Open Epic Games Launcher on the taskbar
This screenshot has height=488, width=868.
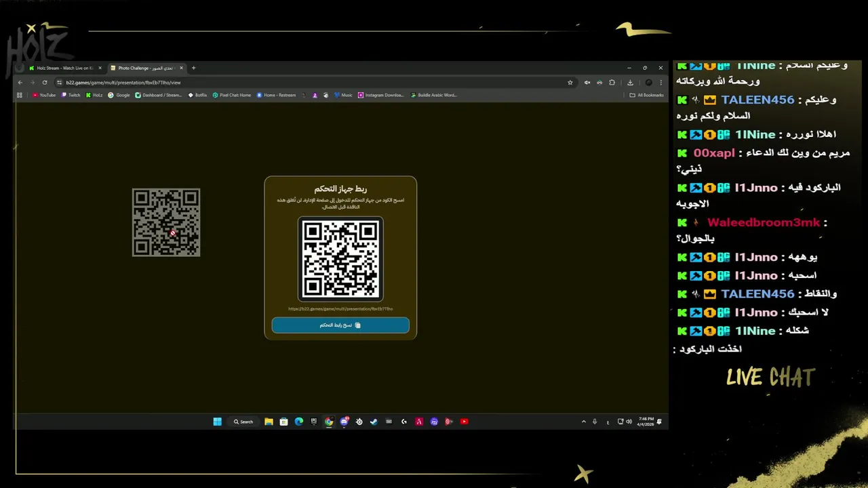click(313, 422)
